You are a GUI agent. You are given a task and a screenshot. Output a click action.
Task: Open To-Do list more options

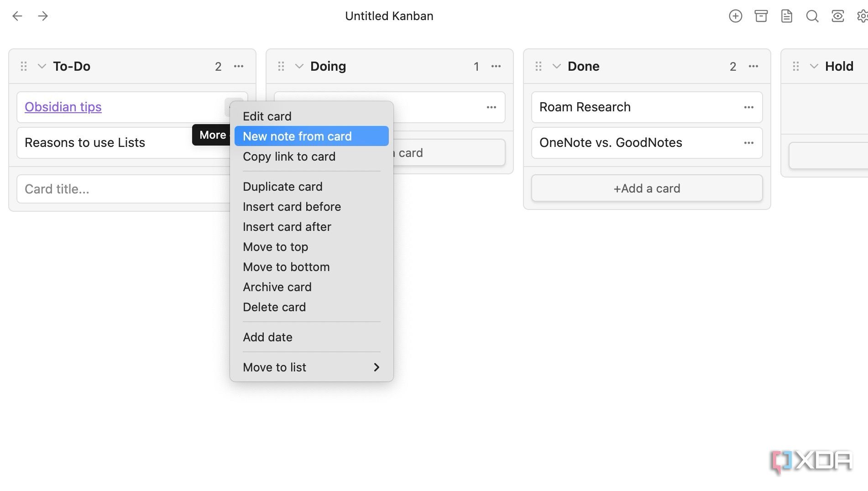coord(239,66)
